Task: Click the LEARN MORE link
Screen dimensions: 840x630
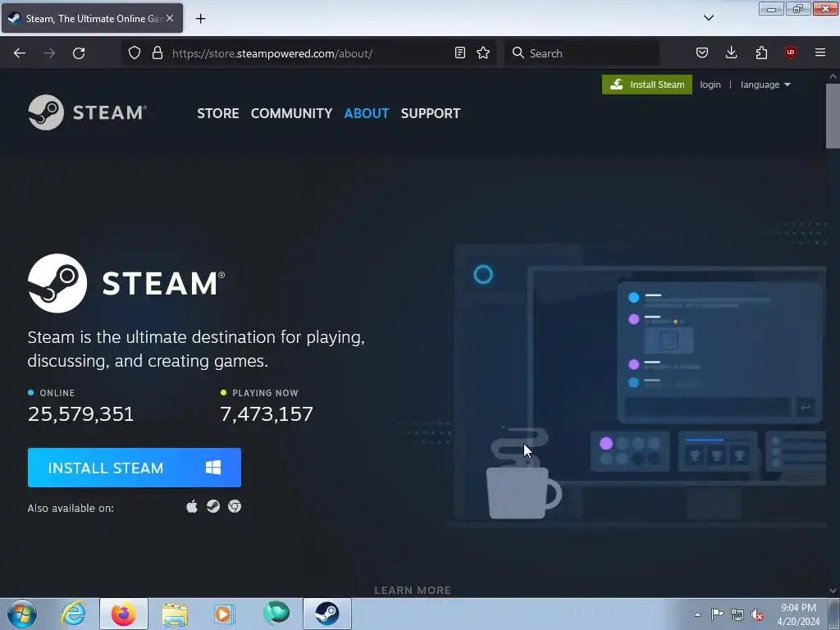Action: (413, 590)
